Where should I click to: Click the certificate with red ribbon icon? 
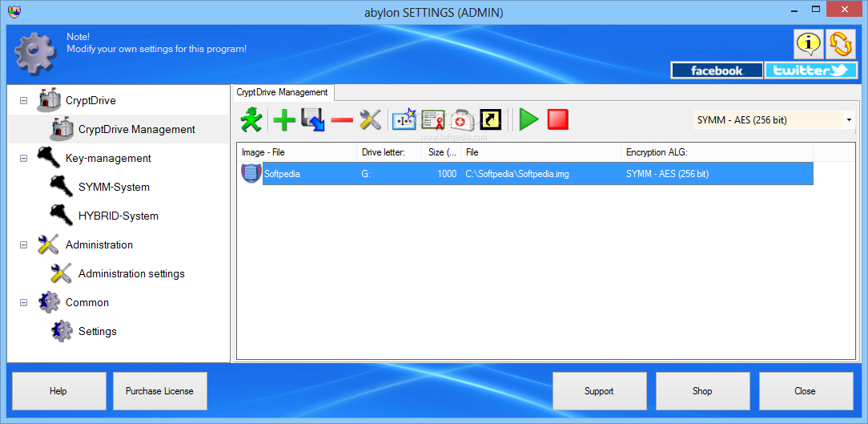coord(433,119)
